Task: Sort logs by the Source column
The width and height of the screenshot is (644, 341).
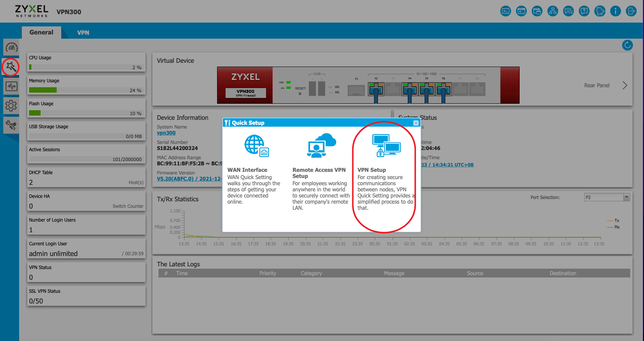Action: click(x=475, y=273)
